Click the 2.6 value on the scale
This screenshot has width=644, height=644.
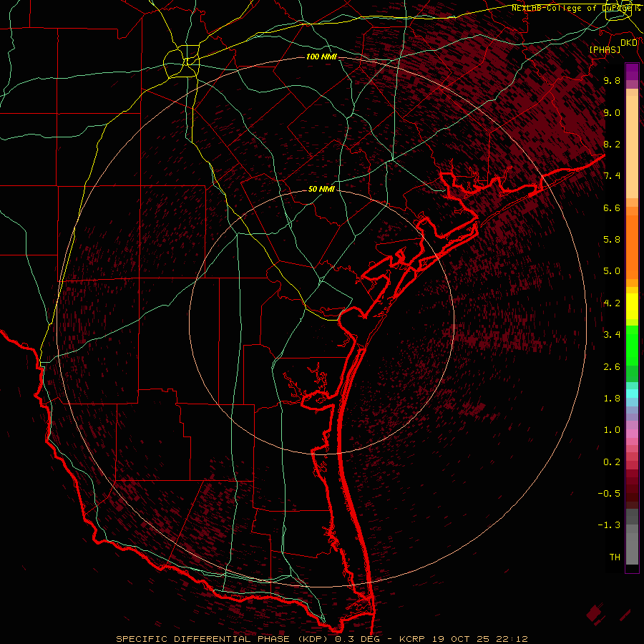(x=612, y=367)
